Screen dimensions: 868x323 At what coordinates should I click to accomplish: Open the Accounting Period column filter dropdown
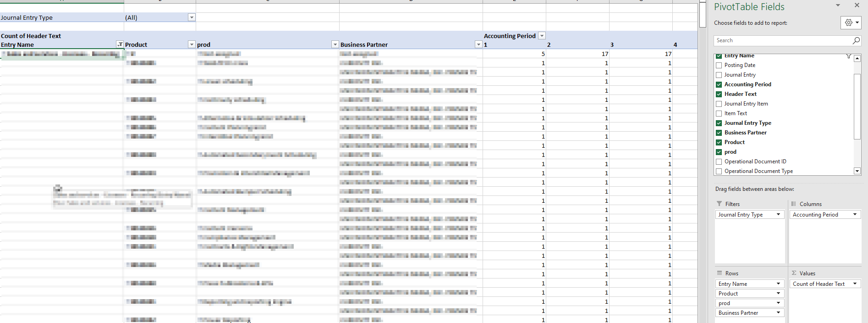[542, 36]
